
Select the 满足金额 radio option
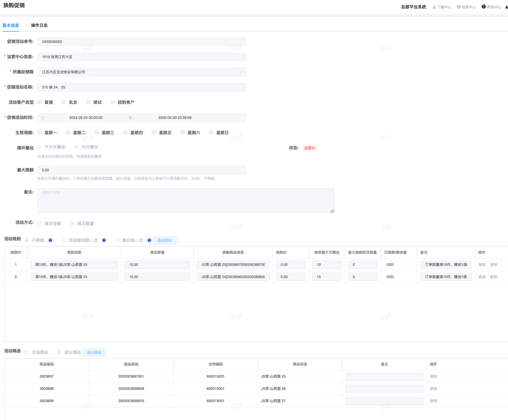pos(39,224)
